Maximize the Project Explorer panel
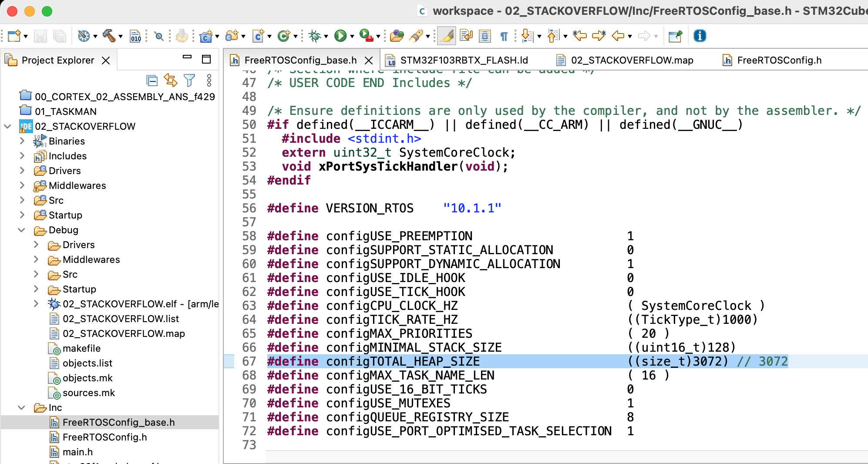The width and height of the screenshot is (868, 464). pyautogui.click(x=206, y=59)
